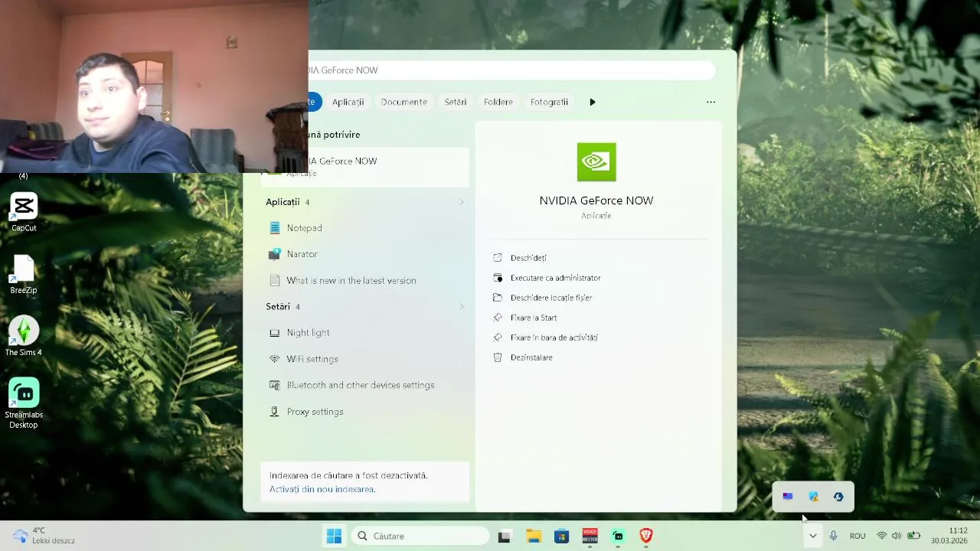Open Night light setting result
This screenshot has height=551, width=980.
pos(365,333)
